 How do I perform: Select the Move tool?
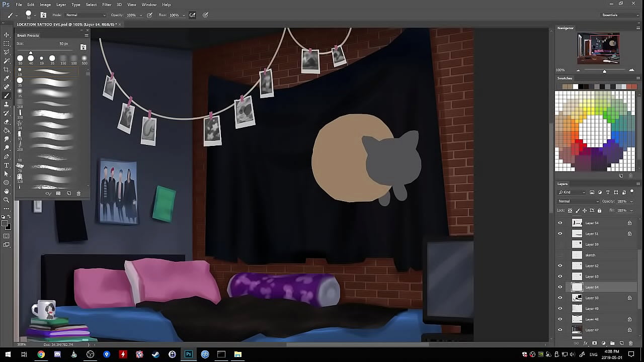7,35
